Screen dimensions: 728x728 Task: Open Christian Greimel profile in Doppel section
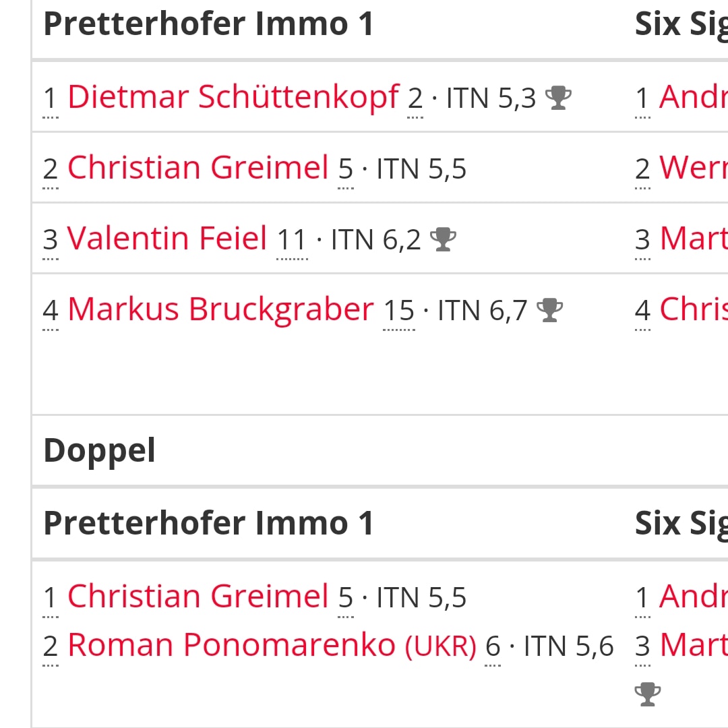coord(198,596)
